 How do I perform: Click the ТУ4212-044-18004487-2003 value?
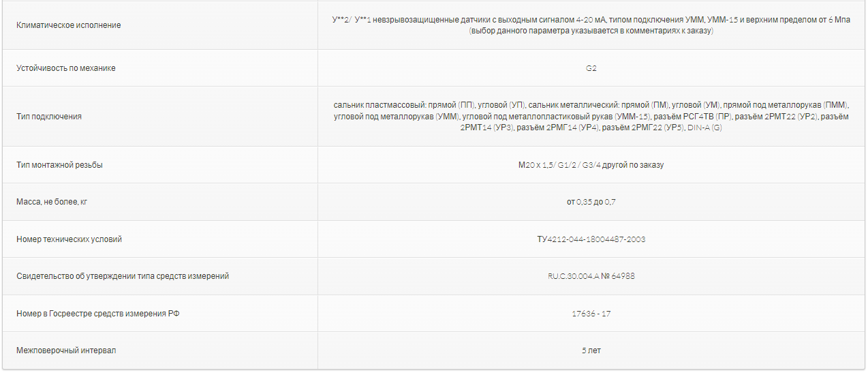tap(591, 239)
